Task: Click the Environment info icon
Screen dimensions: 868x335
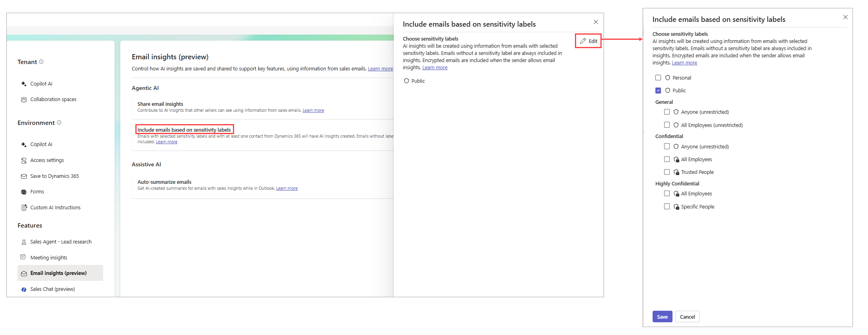Action: pyautogui.click(x=59, y=123)
